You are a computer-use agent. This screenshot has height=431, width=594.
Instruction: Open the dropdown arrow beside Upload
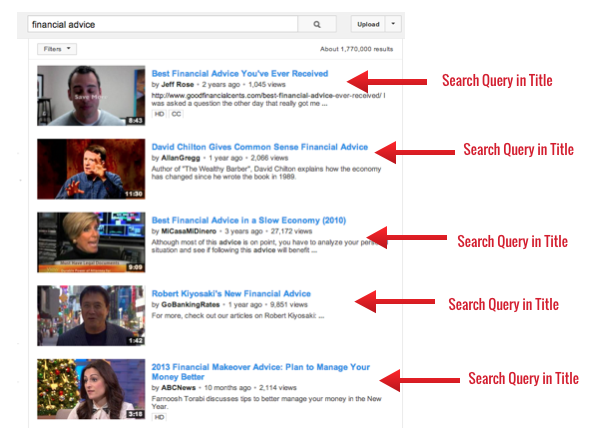point(393,24)
